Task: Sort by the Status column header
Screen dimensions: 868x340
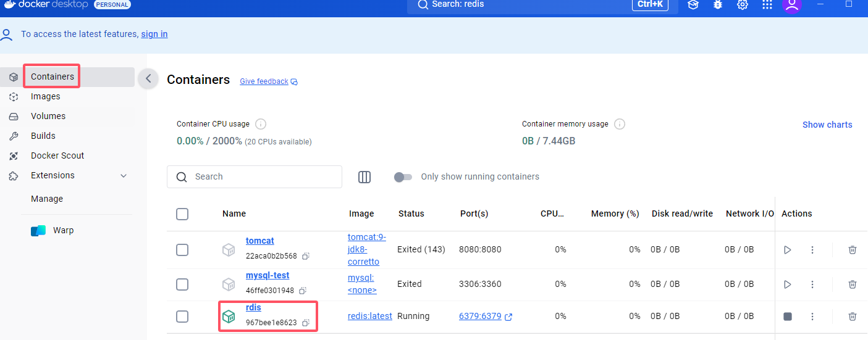Action: coord(411,214)
